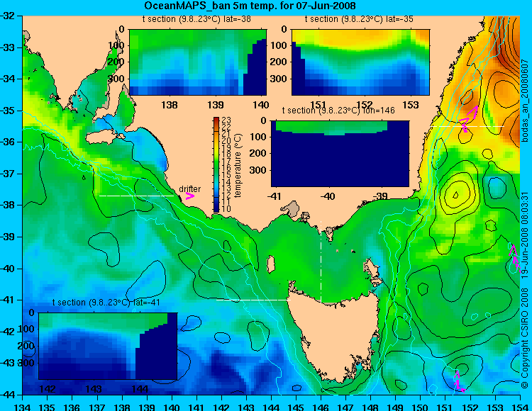Click the 't section (9.8..23°C) lat=-35' heading

click(x=359, y=19)
